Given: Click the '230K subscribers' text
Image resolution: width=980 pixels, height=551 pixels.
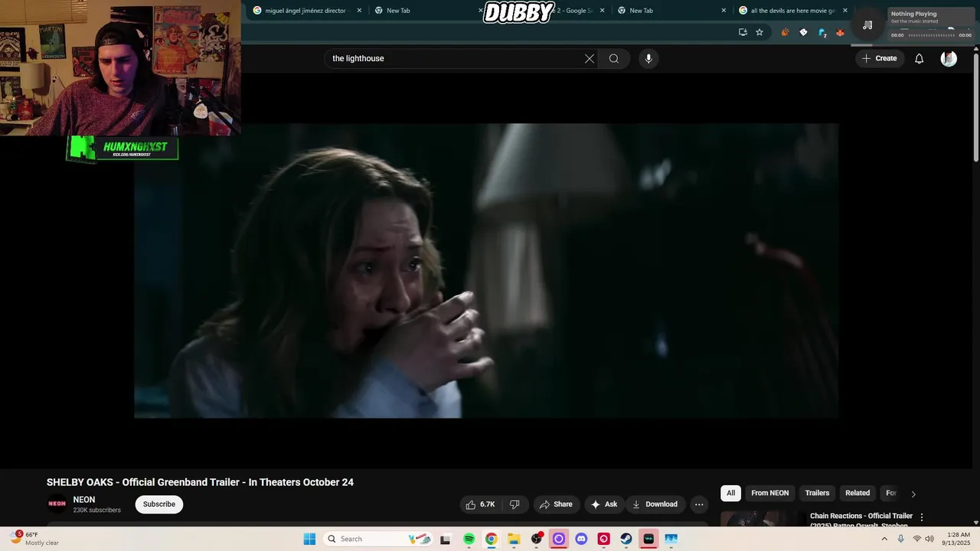Looking at the screenshot, I should (96, 510).
